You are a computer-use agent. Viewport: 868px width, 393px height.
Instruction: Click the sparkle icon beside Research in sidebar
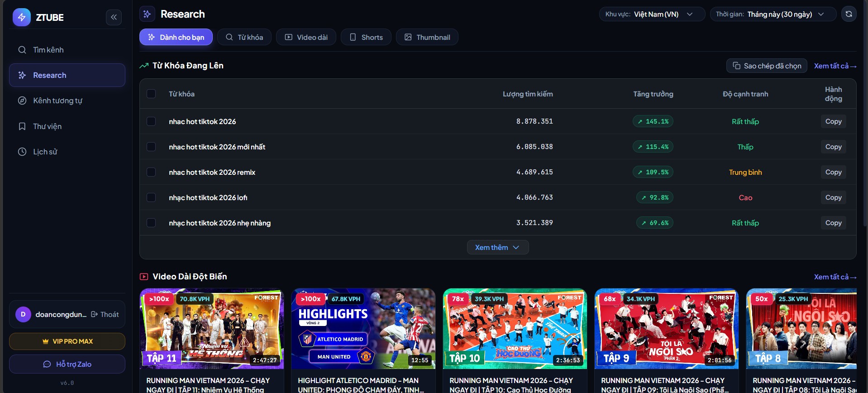(22, 75)
